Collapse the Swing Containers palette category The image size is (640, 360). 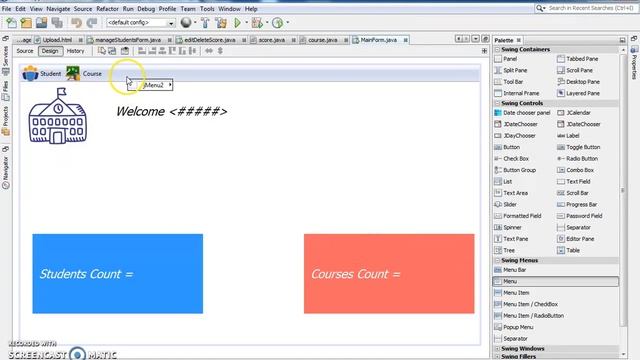(498, 49)
